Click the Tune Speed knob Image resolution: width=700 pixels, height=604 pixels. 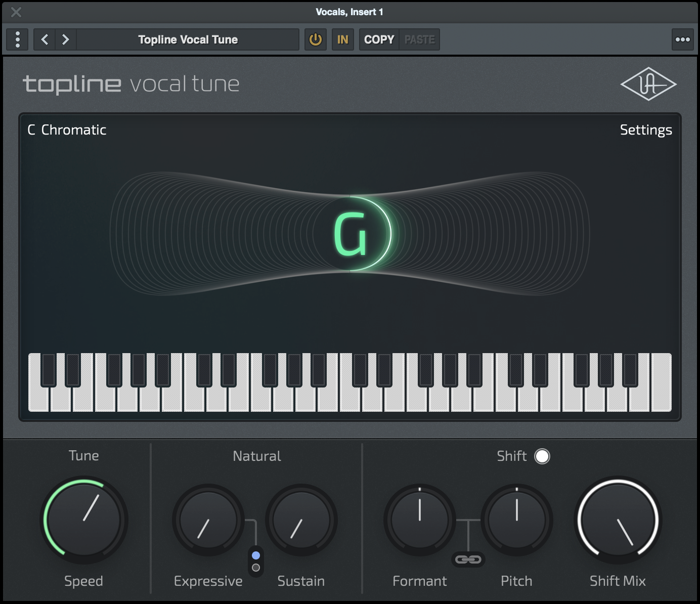pos(84,520)
